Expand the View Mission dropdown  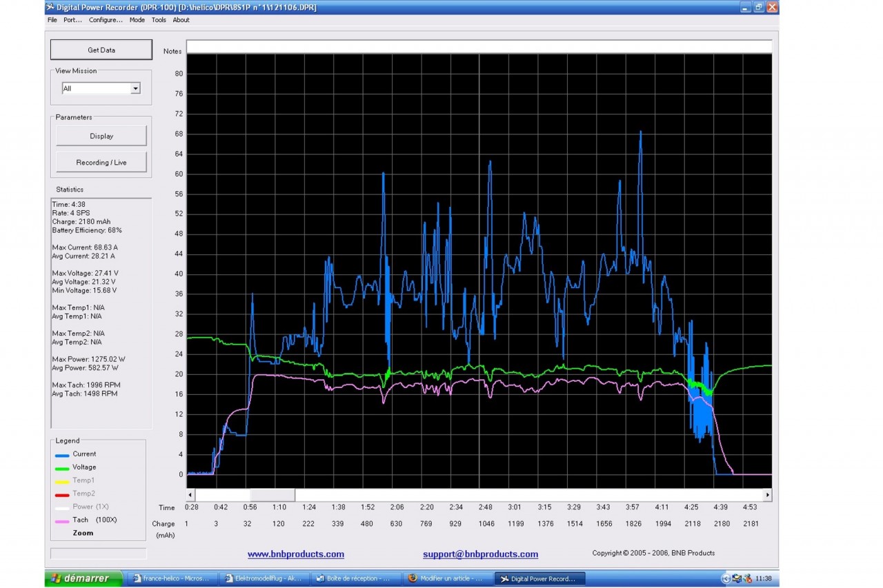coord(135,88)
